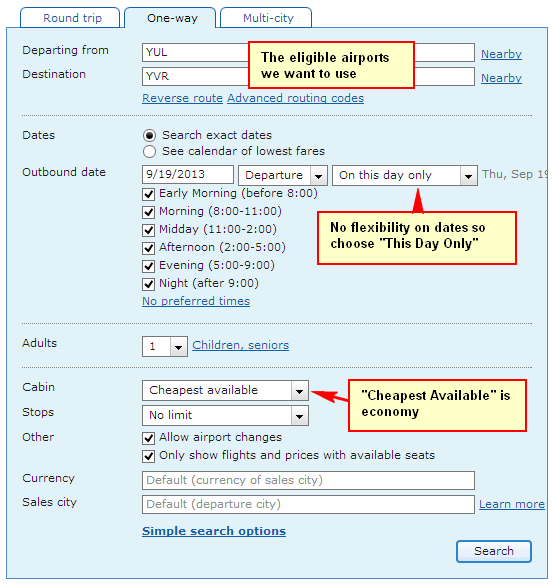Choose See calendar of lowest fares option
The width and height of the screenshot is (552, 585).
pos(149,151)
